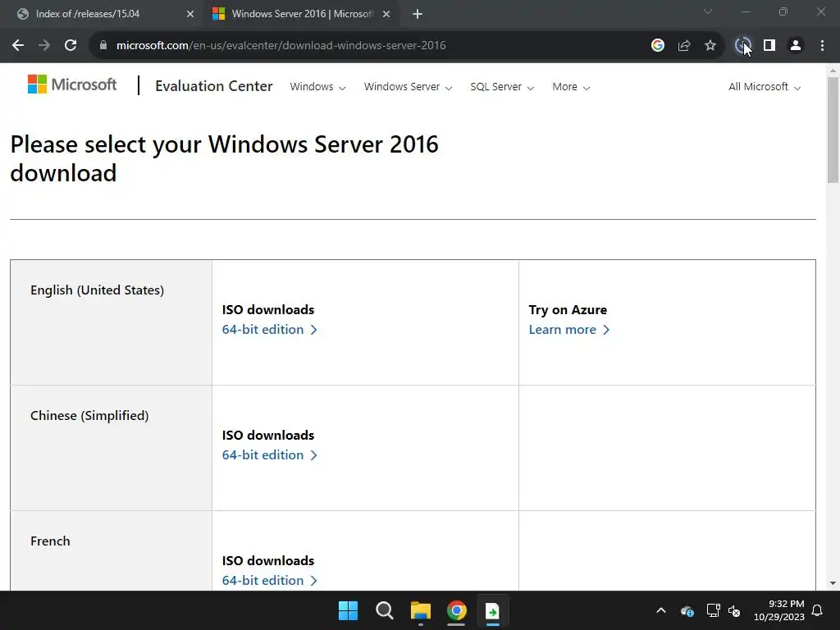Open the downloads indicator in Chrome toolbar
This screenshot has height=630, width=840.
[x=742, y=46]
